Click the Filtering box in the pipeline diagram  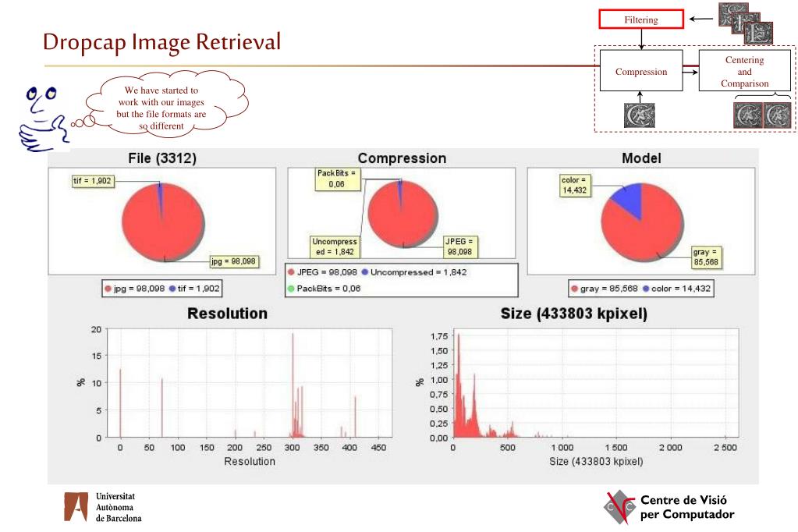(x=641, y=20)
